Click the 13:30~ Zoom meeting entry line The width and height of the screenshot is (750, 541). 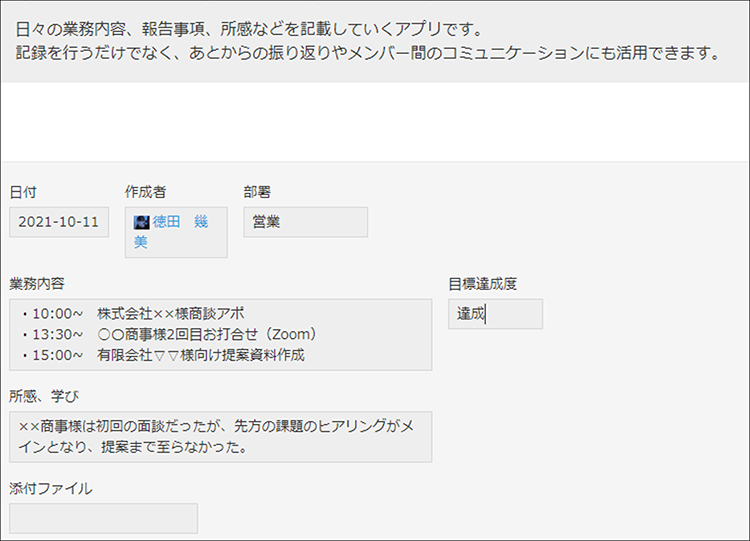(169, 334)
